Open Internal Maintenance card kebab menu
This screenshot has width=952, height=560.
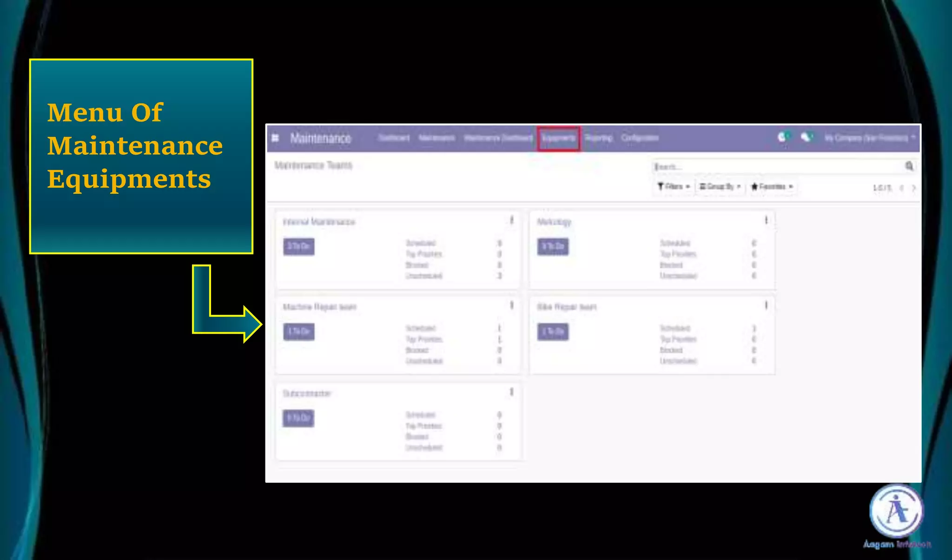coord(511,220)
